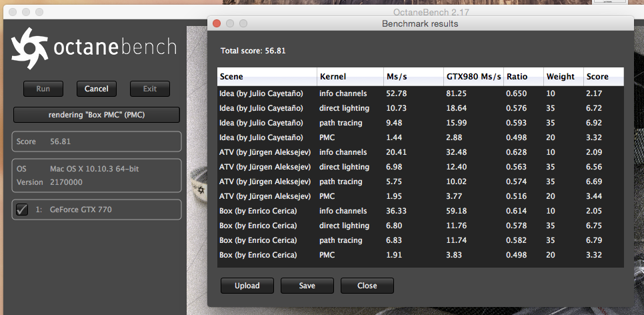Click the score value 6.79
The image size is (644, 315).
[594, 240]
